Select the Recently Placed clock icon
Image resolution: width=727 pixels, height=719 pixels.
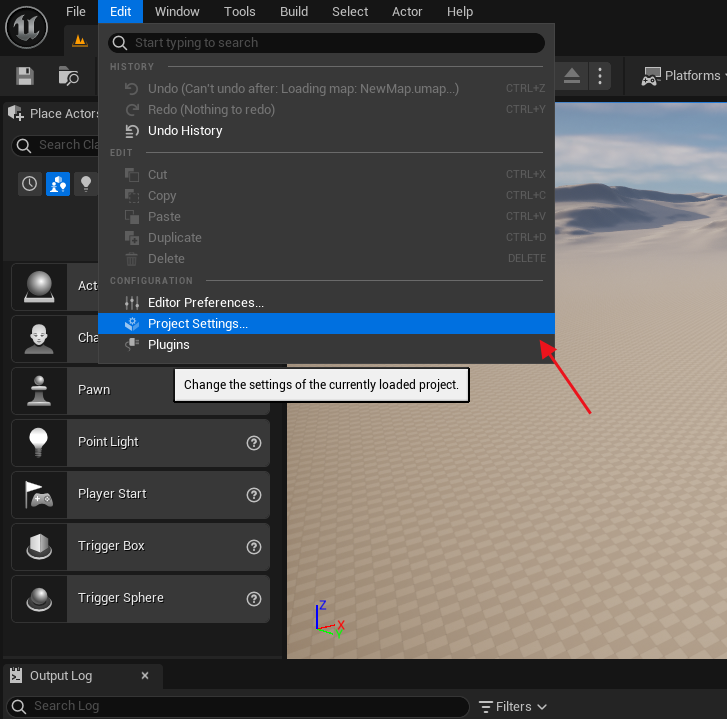pos(30,184)
